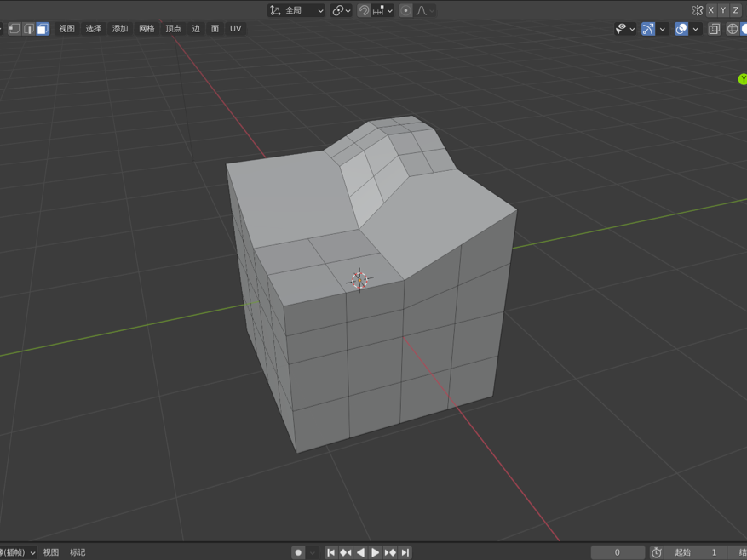Enable snapping with the magnet icon
This screenshot has height=560, width=747.
coord(364,10)
